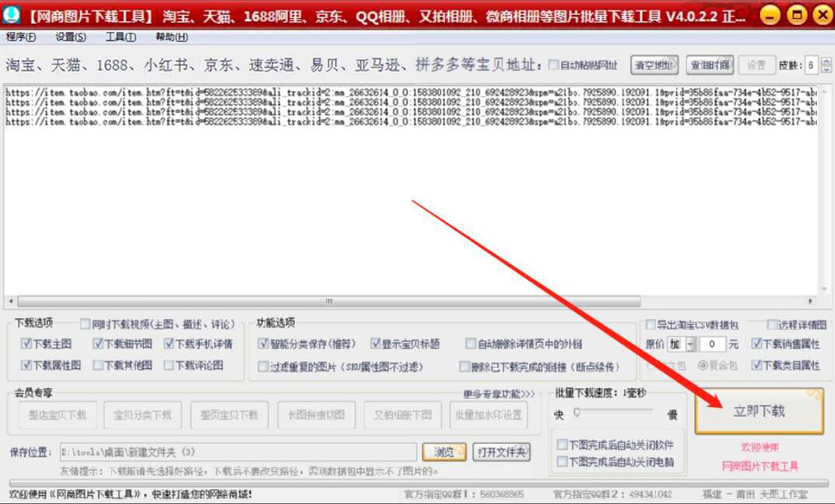835x504 pixels.
Task: Minimize the 网商图片下载工具 window
Action: pos(770,15)
